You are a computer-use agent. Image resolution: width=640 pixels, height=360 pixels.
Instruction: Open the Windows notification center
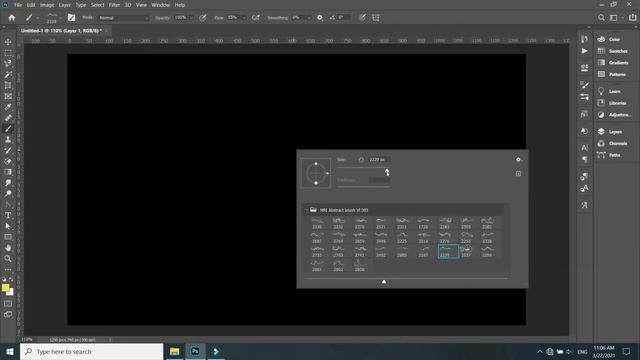pyautogui.click(x=626, y=351)
